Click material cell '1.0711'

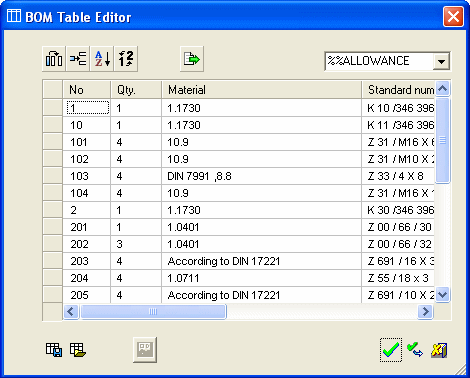tap(262, 278)
